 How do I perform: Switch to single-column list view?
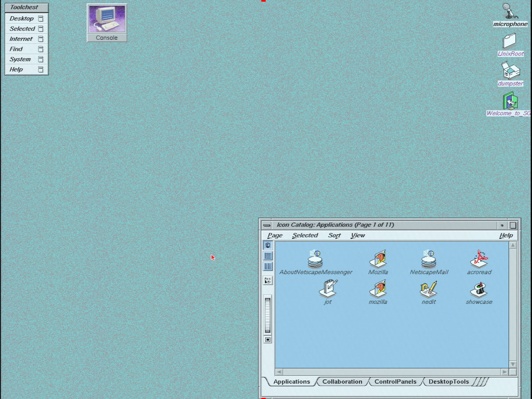click(268, 256)
